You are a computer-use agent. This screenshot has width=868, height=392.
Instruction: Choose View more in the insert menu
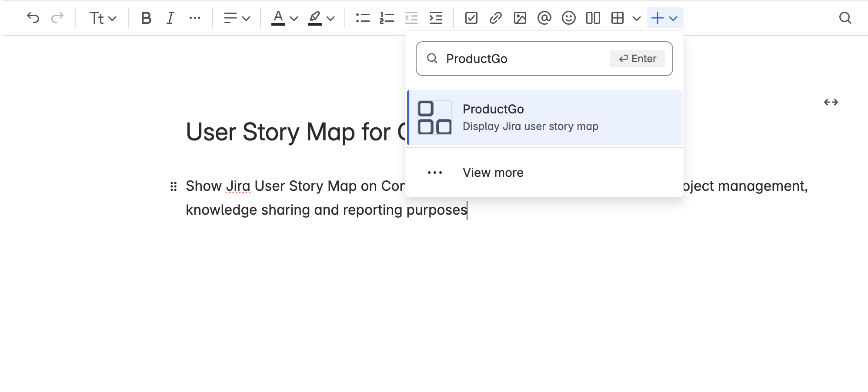point(493,173)
